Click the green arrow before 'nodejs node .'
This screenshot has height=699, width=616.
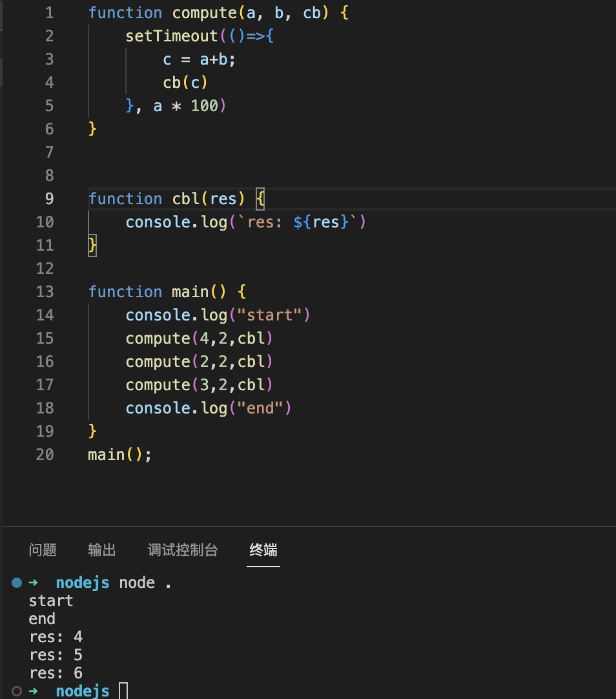pos(34,583)
